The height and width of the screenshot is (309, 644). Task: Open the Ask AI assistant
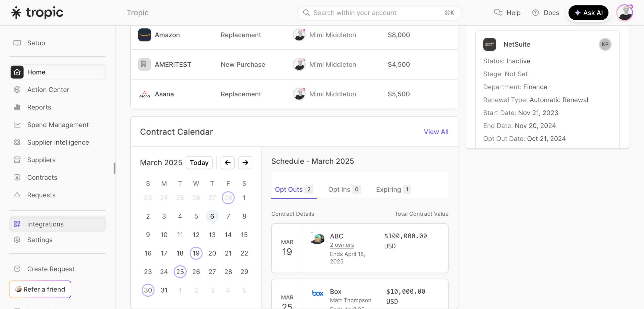(x=588, y=13)
